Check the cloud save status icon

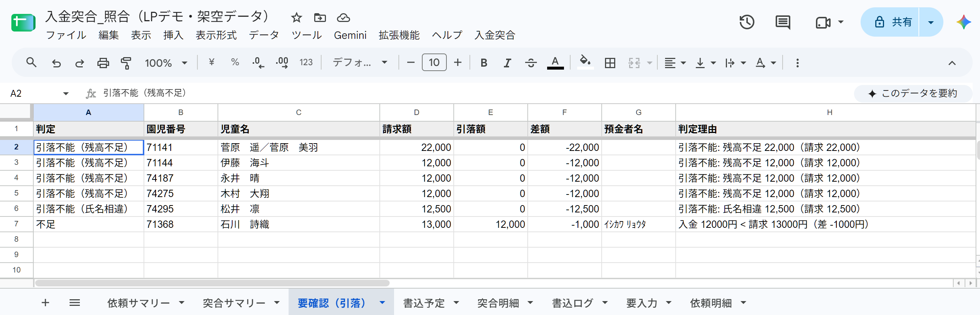tap(344, 18)
